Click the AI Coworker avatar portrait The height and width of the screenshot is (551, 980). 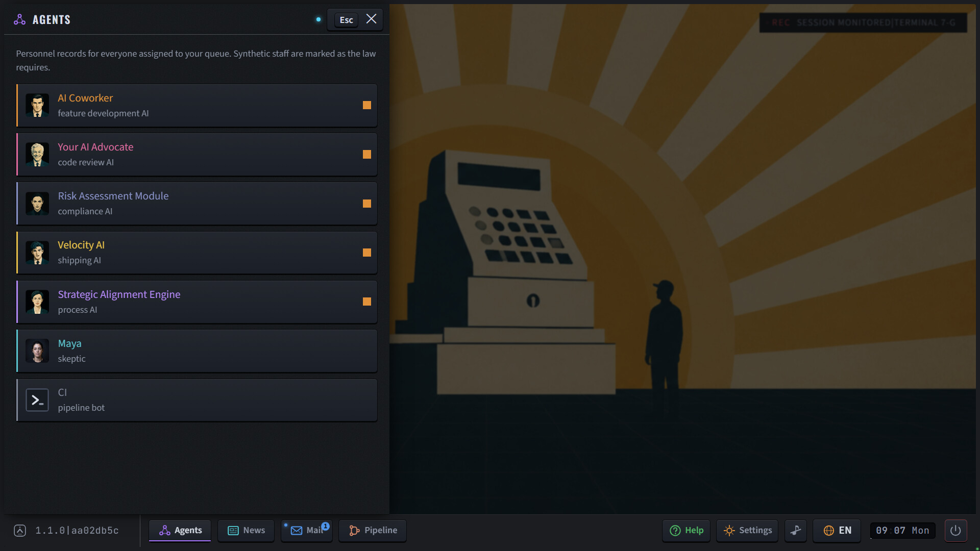click(x=37, y=106)
